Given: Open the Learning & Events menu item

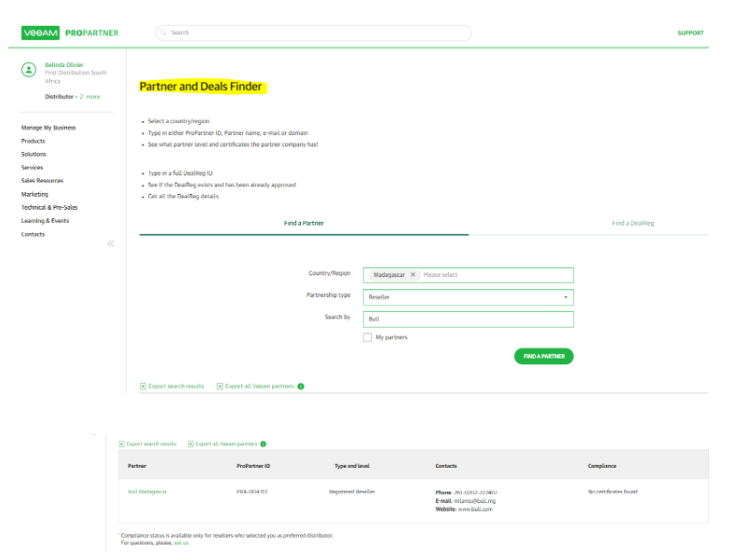Looking at the screenshot, I should [x=45, y=221].
